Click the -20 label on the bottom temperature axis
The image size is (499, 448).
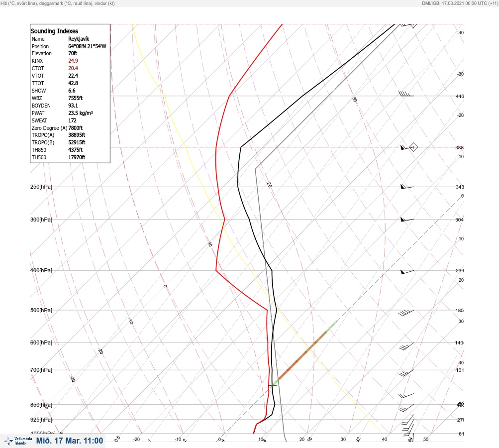coord(136,440)
